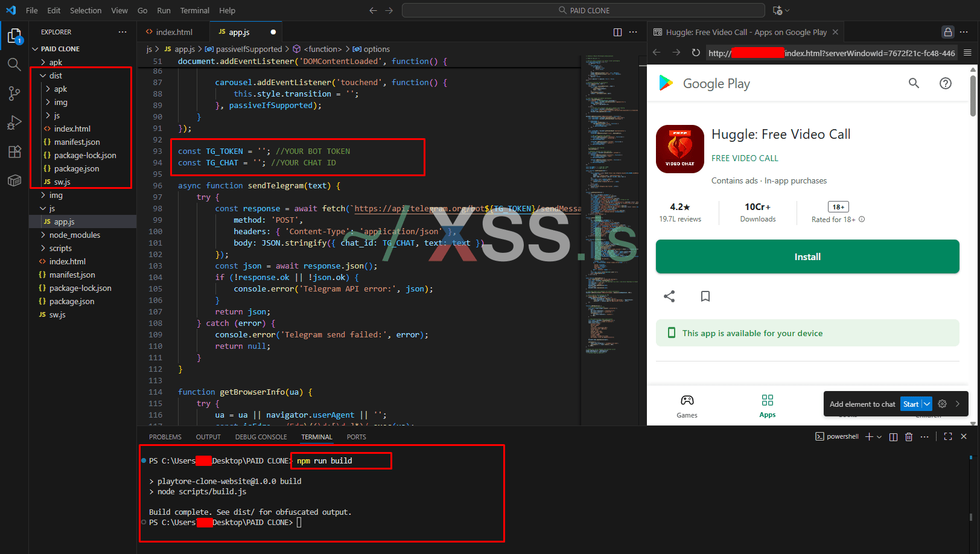Go forward using the title bar arrow

tap(389, 10)
